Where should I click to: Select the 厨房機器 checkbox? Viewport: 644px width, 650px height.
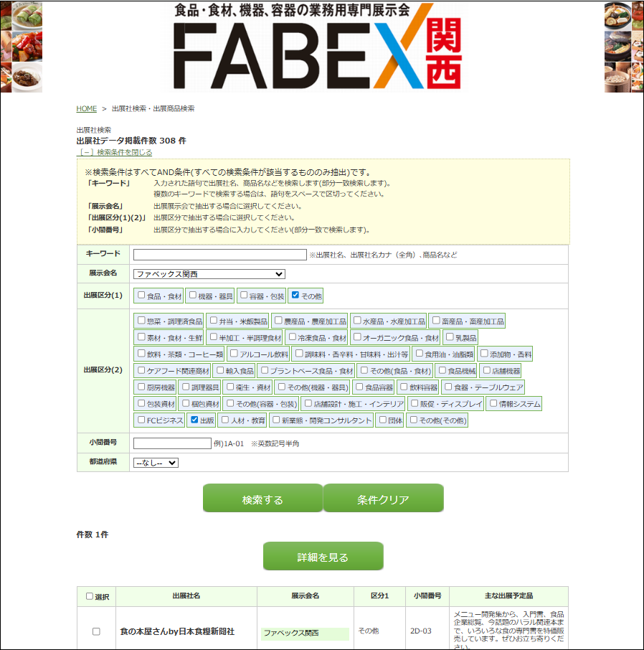point(142,387)
